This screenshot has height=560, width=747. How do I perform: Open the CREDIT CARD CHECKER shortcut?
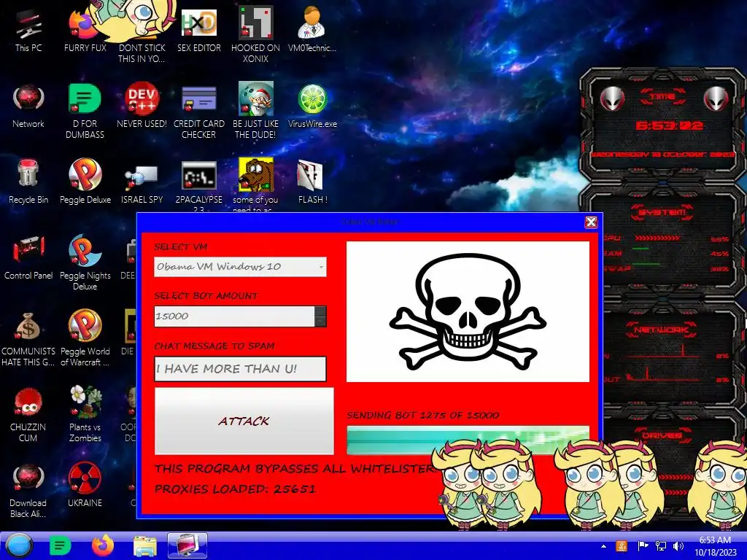point(198,111)
